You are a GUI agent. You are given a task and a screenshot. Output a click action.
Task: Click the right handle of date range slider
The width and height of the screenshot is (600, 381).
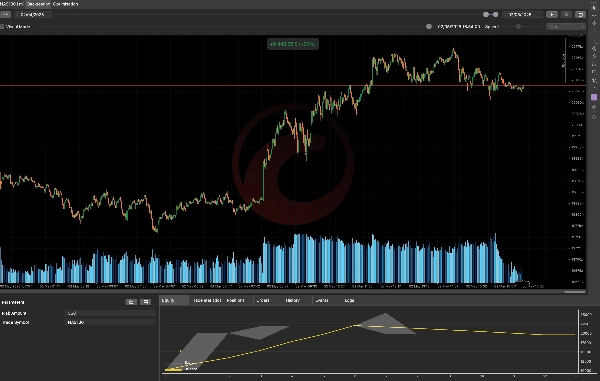[496, 15]
